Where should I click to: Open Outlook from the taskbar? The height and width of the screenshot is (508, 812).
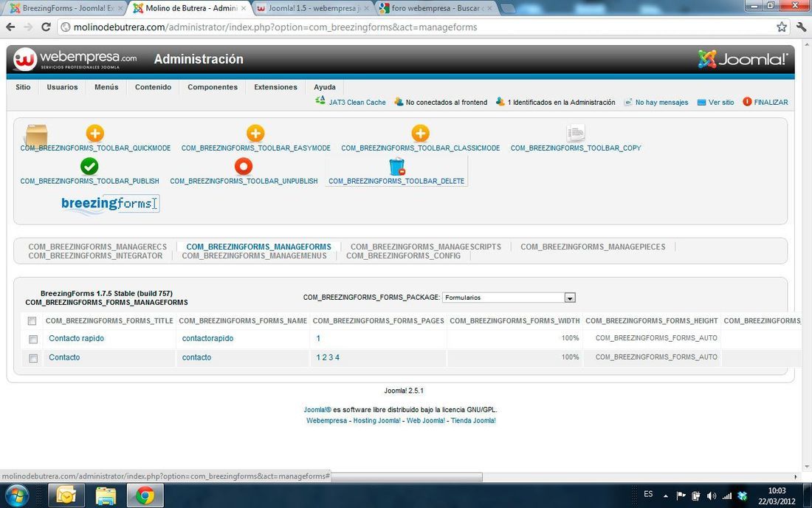(x=66, y=495)
